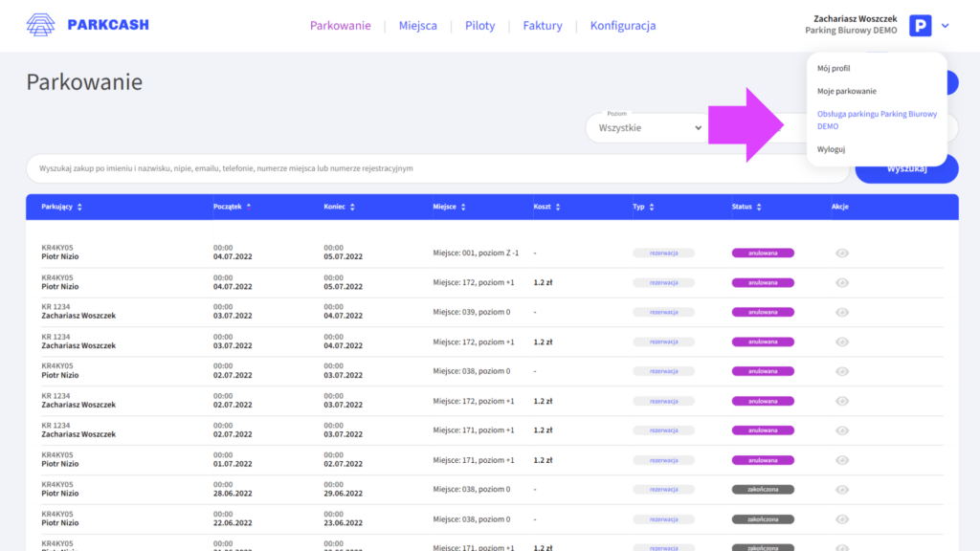
Task: View eye icon for 02.07.2022 Miejsce 038 row
Action: coord(842,371)
